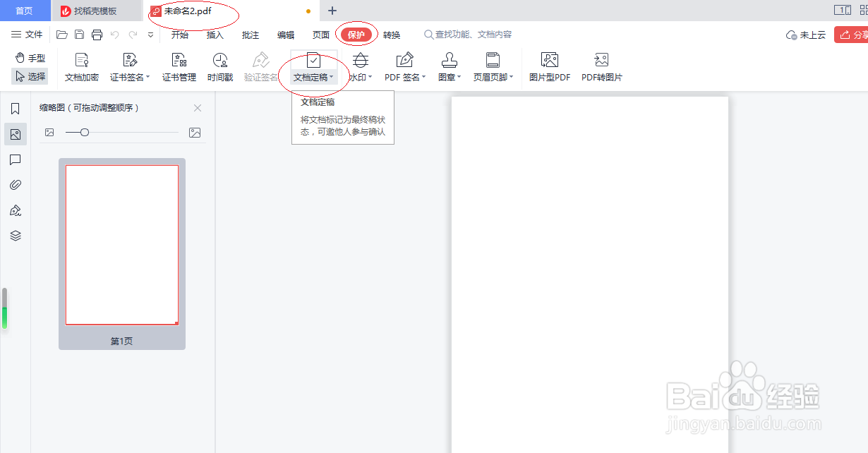
Task: Click the 查找功能、文档内容 search field
Action: point(468,35)
